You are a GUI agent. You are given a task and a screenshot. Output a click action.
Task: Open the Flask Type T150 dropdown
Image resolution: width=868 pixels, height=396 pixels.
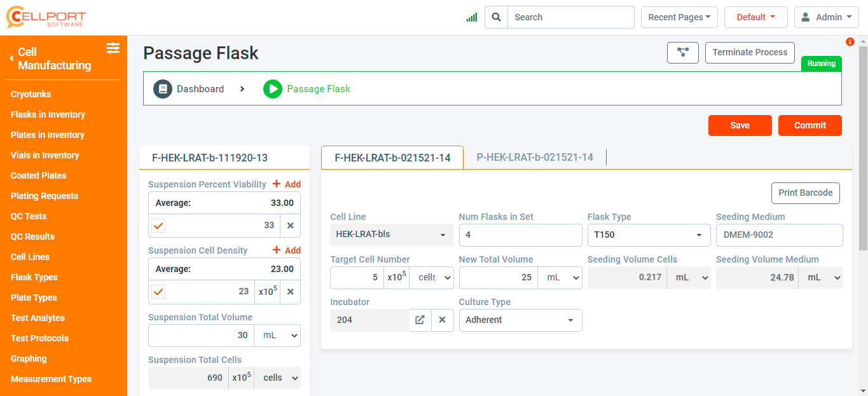[648, 235]
